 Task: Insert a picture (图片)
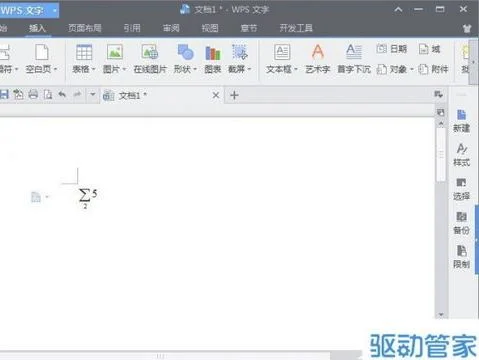[x=114, y=59]
